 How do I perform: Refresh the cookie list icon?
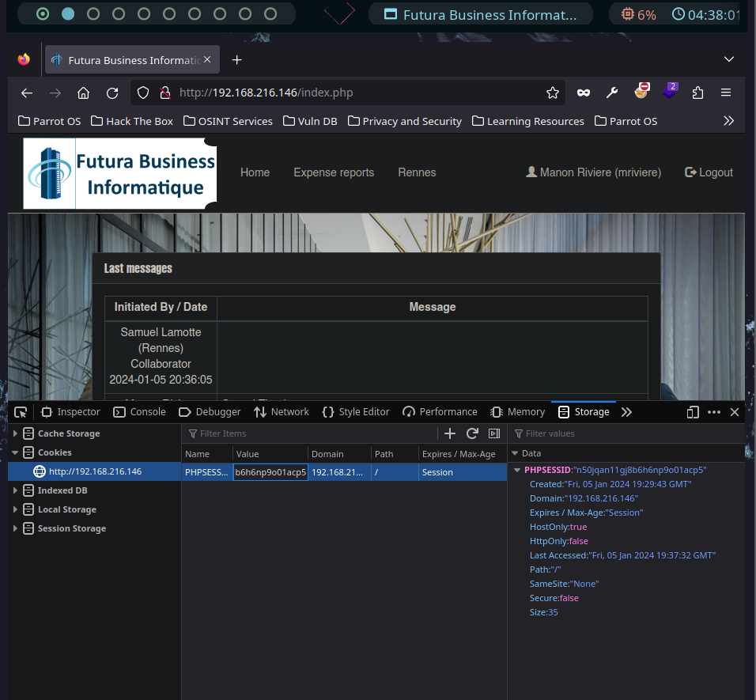click(472, 433)
